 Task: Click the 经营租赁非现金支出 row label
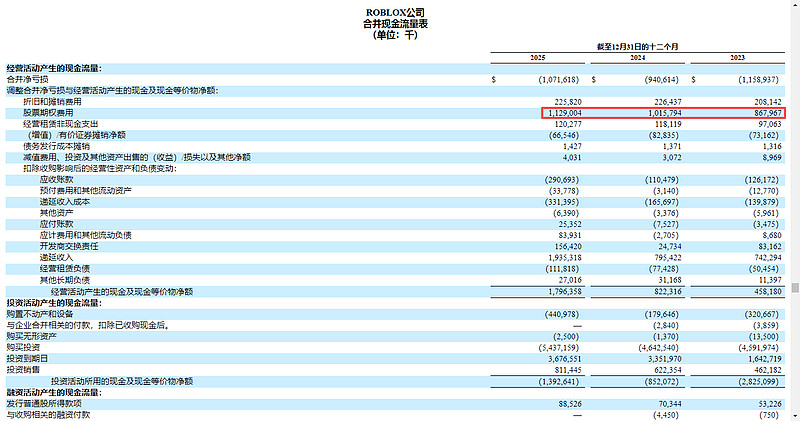click(60, 124)
